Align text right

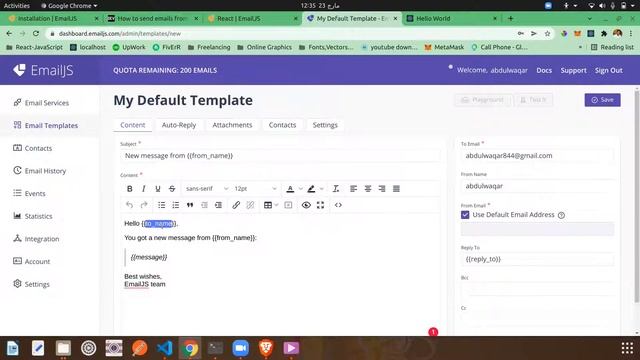coord(382,189)
